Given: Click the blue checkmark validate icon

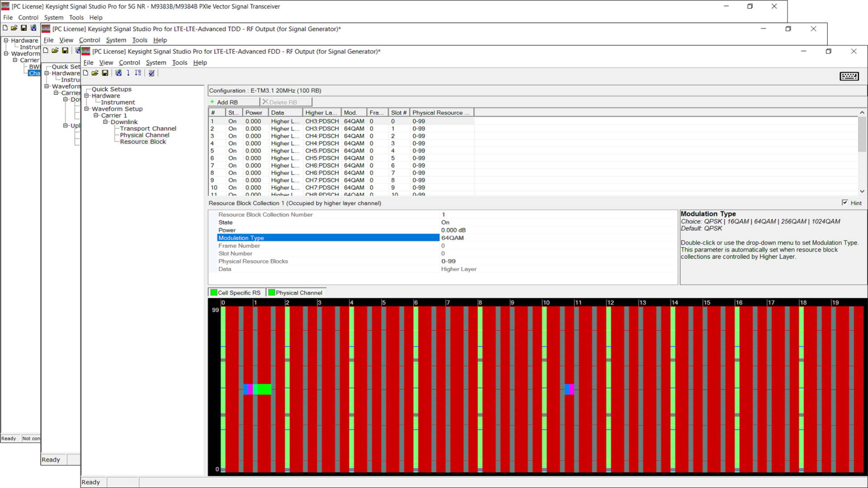Looking at the screenshot, I should pyautogui.click(x=151, y=73).
